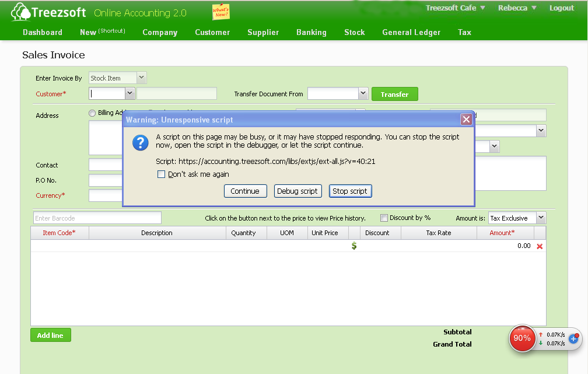
Task: Click the customer name field beside dropdown
Action: point(177,93)
